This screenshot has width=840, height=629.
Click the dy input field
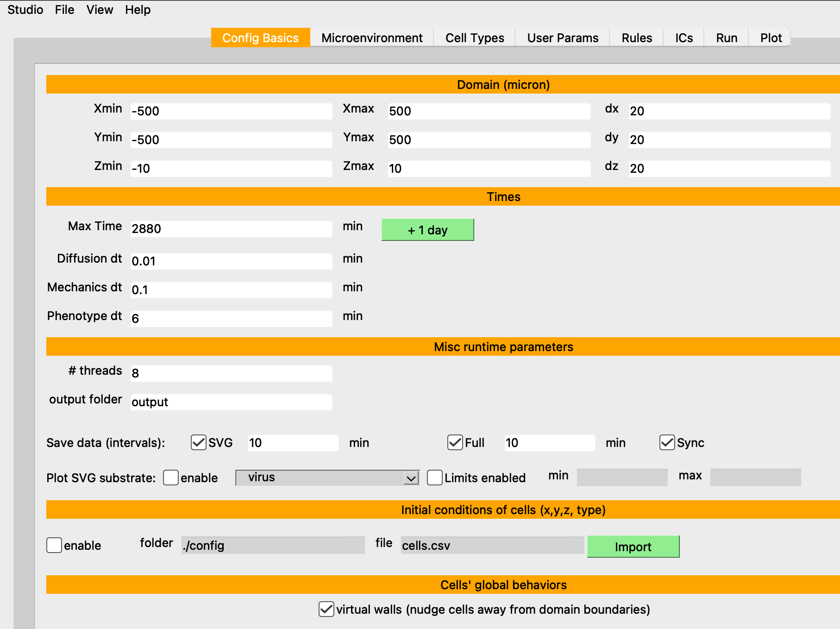pyautogui.click(x=729, y=140)
